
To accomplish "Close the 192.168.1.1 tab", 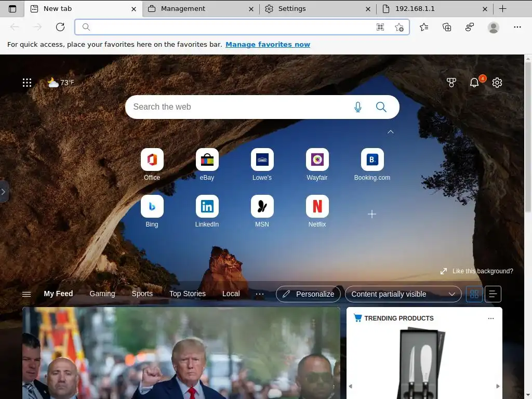I will tap(485, 9).
